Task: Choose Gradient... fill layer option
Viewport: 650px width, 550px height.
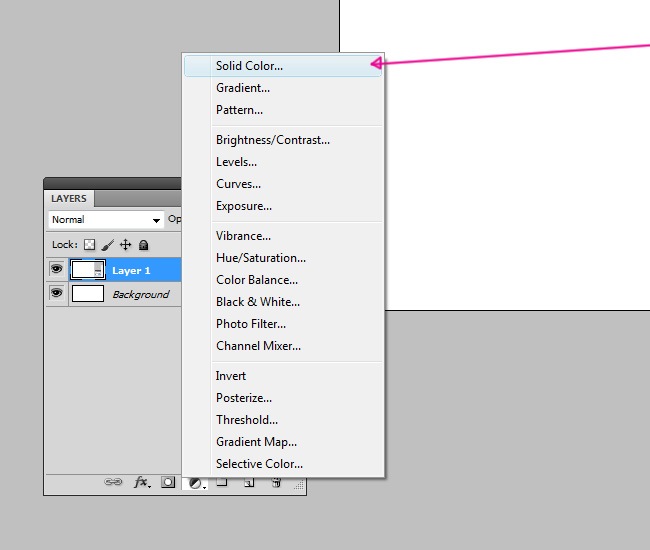Action: 283,88
